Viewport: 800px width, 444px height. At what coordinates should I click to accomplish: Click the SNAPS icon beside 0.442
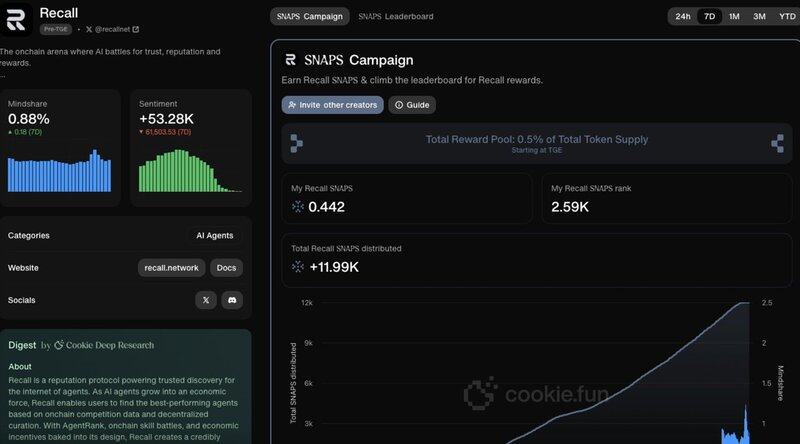pos(297,206)
